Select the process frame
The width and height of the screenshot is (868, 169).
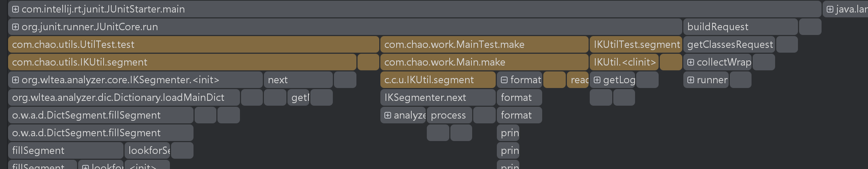tap(449, 115)
